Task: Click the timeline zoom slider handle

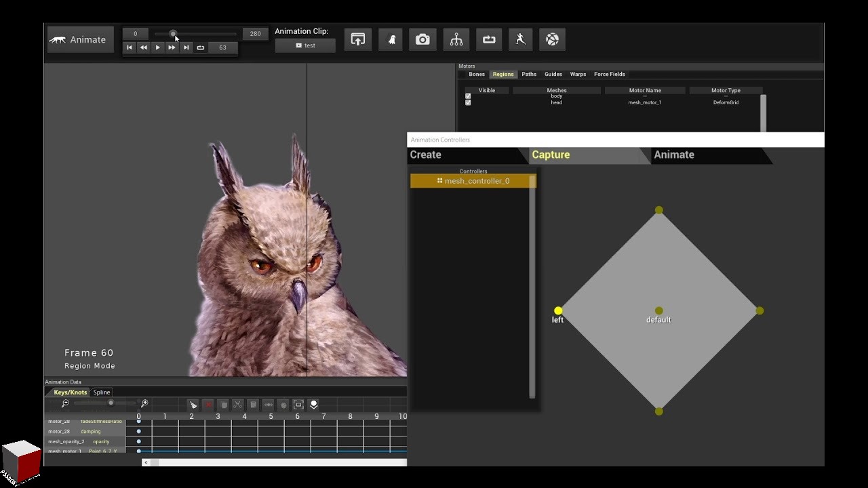Action: pyautogui.click(x=111, y=403)
